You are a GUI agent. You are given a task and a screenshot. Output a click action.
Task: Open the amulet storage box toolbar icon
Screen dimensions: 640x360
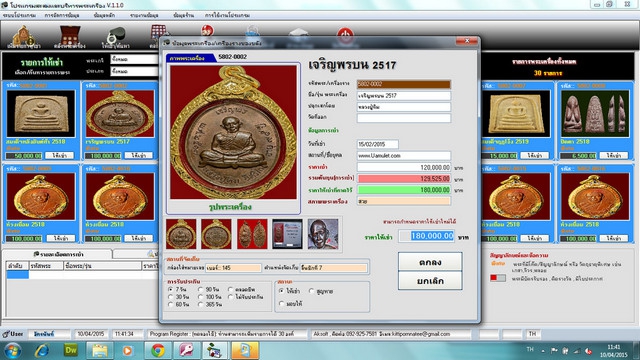[69, 36]
